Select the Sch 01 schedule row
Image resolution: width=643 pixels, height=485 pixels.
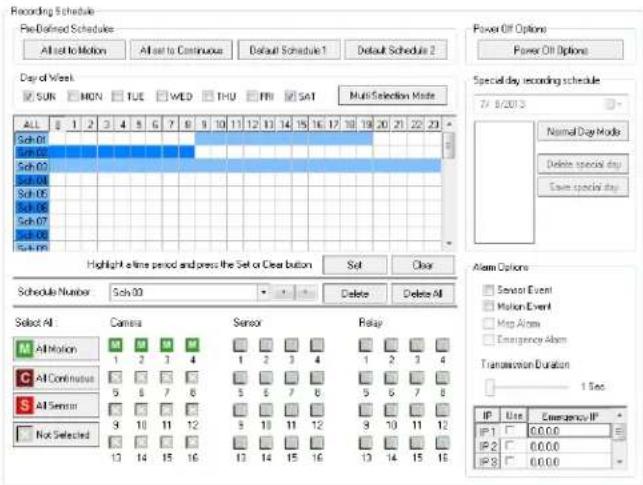tap(32, 139)
